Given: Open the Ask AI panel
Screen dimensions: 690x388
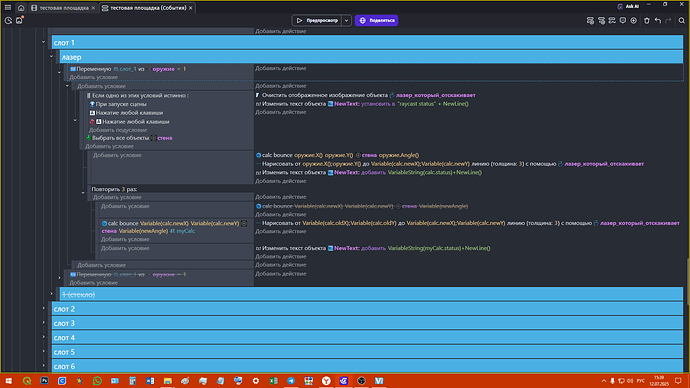Looking at the screenshot, I should click(628, 6).
